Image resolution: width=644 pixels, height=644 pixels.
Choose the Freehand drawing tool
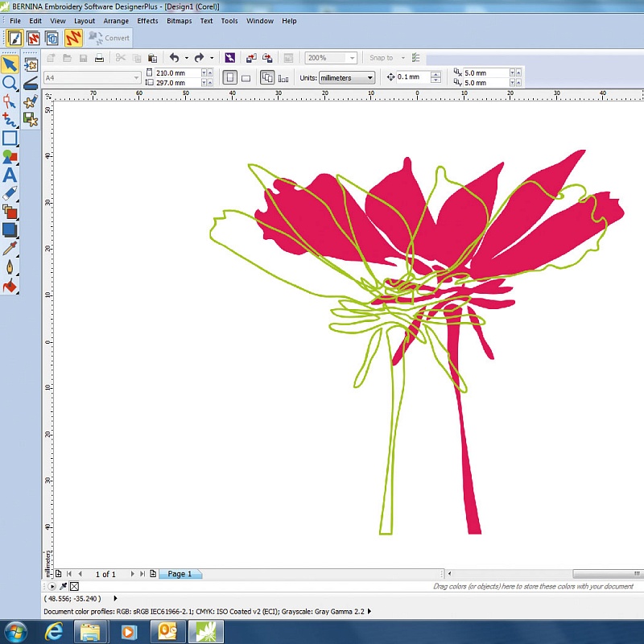(10, 120)
